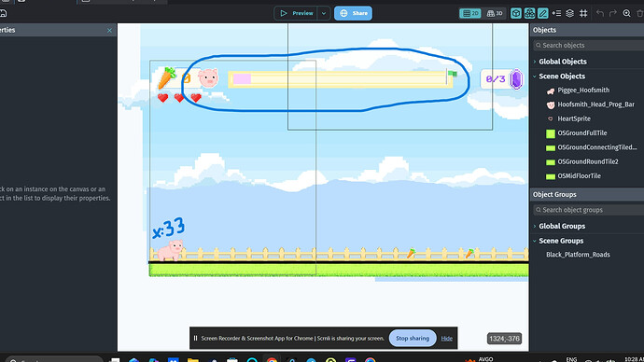This screenshot has height=362, width=644.
Task: Start the game Preview
Action: pyautogui.click(x=297, y=13)
